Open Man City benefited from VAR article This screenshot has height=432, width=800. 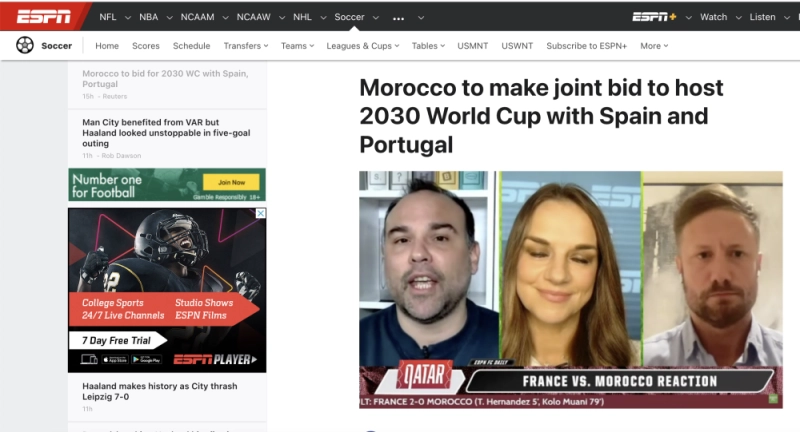click(x=166, y=133)
